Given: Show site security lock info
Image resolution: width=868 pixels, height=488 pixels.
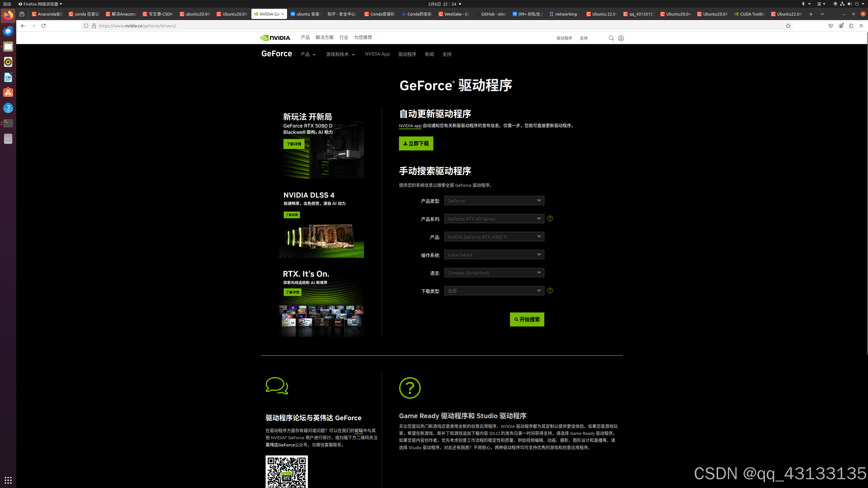Looking at the screenshot, I should click(x=94, y=26).
